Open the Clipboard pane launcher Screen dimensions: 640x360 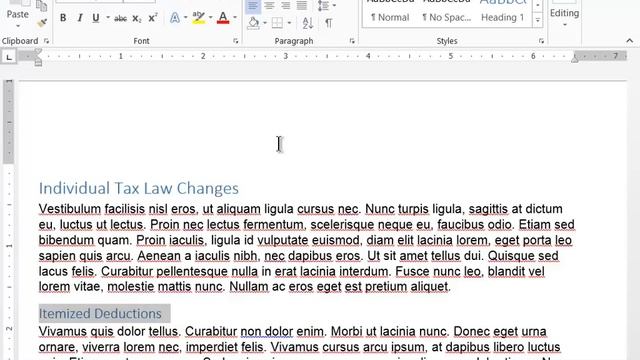click(x=46, y=41)
